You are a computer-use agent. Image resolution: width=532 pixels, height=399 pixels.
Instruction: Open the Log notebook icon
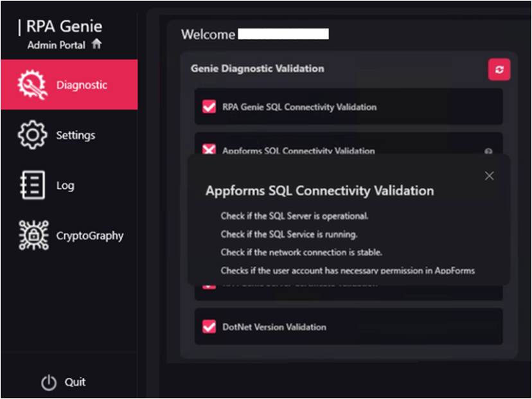click(x=33, y=185)
